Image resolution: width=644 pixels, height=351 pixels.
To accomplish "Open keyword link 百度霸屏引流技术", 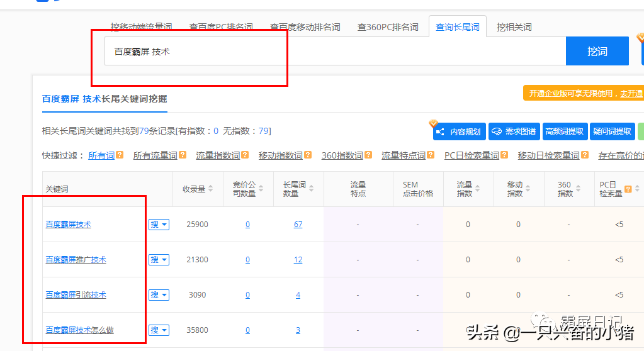I will (76, 295).
